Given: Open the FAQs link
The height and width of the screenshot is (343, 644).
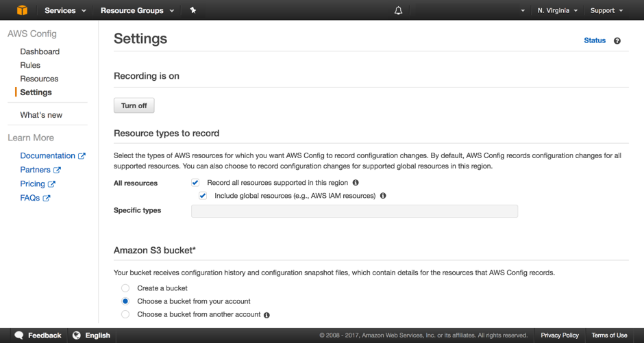Looking at the screenshot, I should (30, 198).
